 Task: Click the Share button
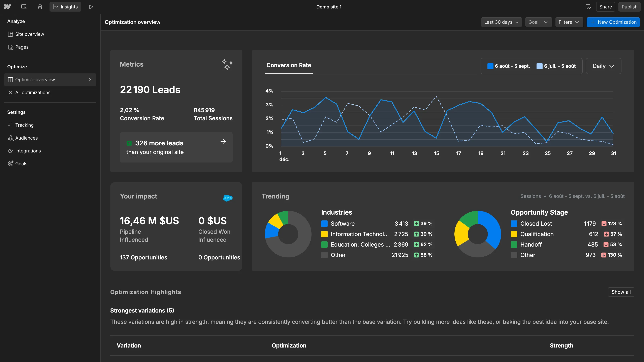pos(606,7)
